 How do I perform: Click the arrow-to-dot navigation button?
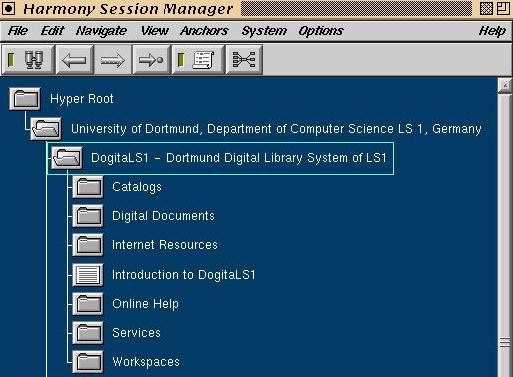(x=151, y=60)
